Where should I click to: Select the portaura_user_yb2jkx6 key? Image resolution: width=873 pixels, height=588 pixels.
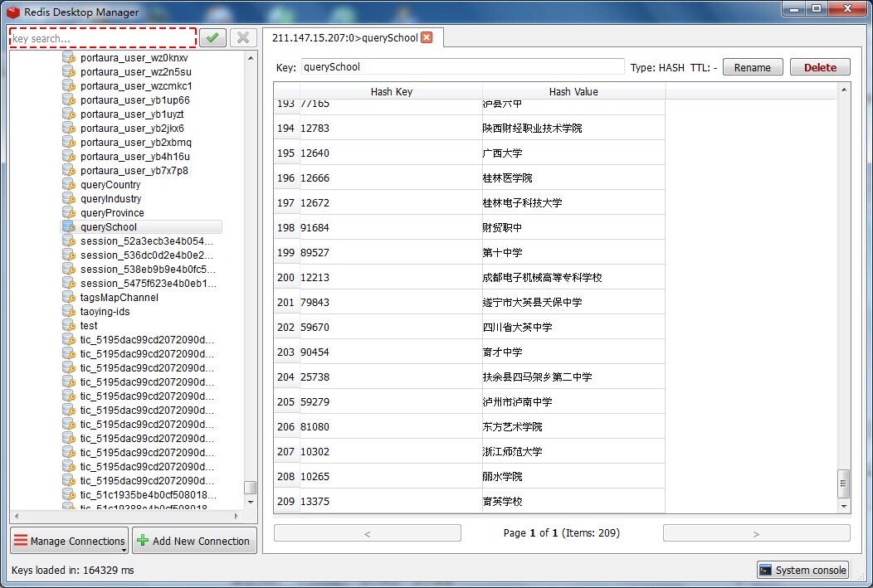pos(132,128)
